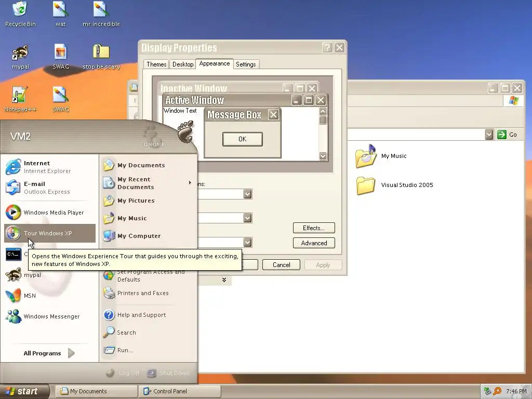This screenshot has width=532, height=399.
Task: Select the SWAG paint icon beside Notepad++
Action: tap(60, 99)
